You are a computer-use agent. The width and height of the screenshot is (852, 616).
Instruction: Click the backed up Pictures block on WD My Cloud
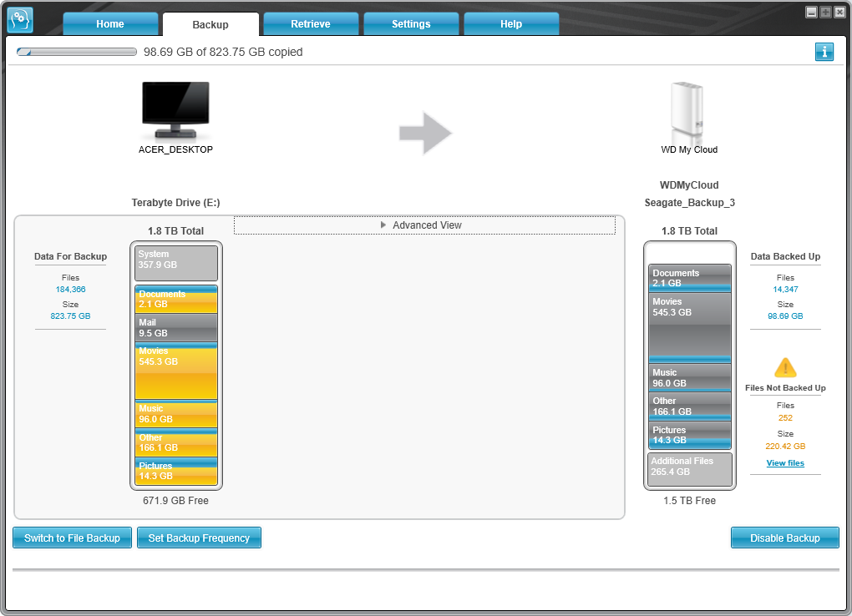click(x=689, y=435)
